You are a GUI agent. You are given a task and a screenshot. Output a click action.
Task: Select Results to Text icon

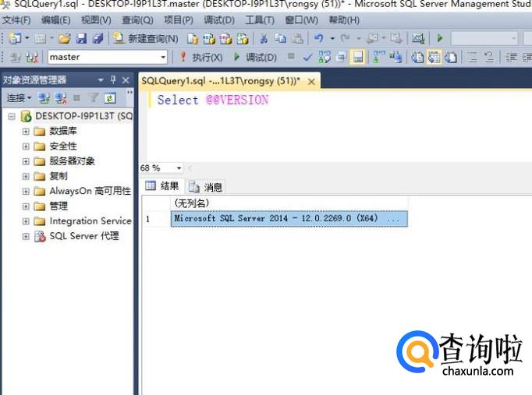[x=417, y=57]
